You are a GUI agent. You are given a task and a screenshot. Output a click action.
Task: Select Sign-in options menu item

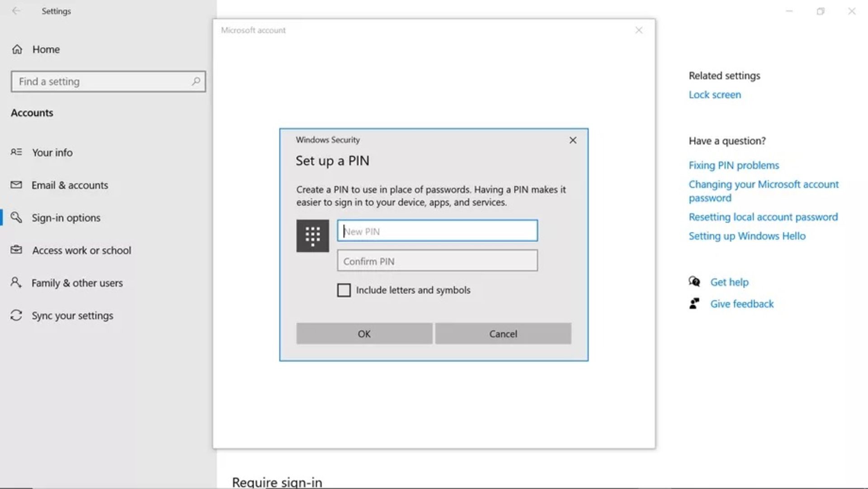(66, 218)
